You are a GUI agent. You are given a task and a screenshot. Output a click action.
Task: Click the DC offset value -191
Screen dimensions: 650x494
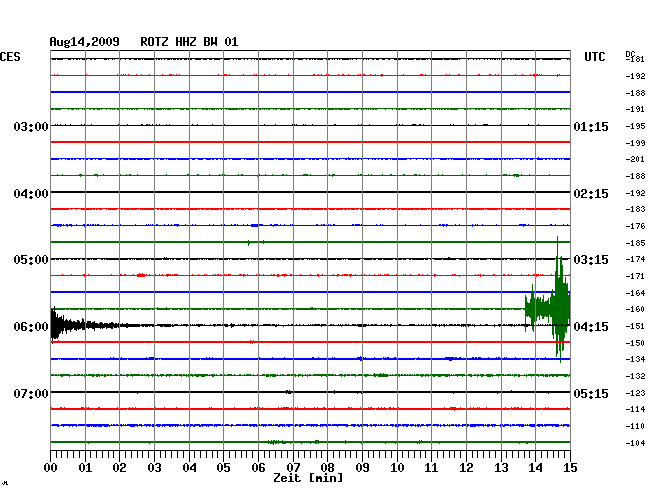click(x=635, y=109)
